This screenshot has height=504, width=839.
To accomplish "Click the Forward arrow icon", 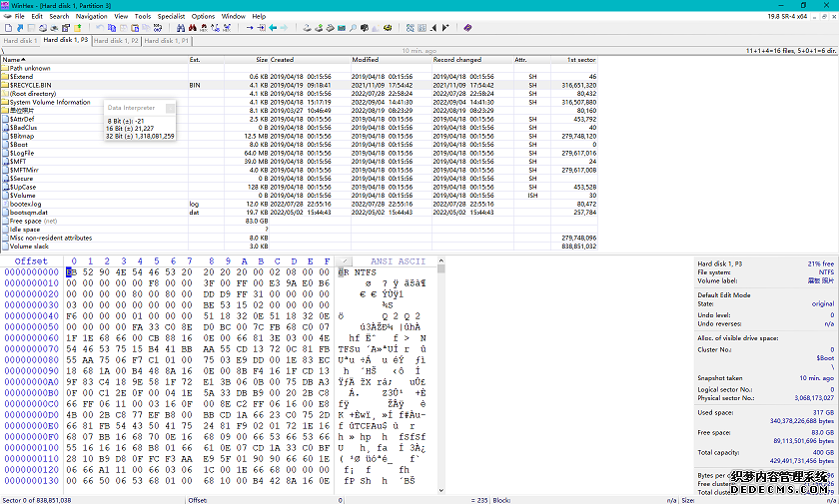I will pos(284,28).
